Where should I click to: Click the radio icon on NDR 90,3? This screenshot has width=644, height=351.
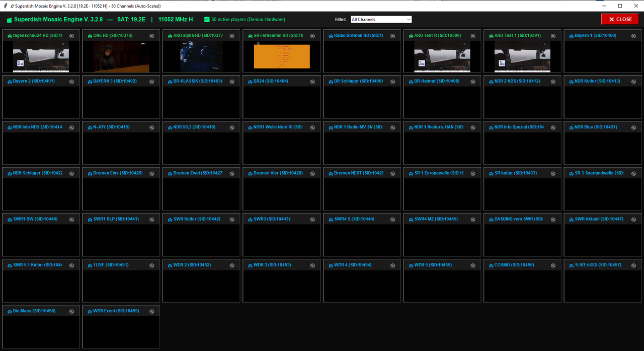(x=170, y=127)
